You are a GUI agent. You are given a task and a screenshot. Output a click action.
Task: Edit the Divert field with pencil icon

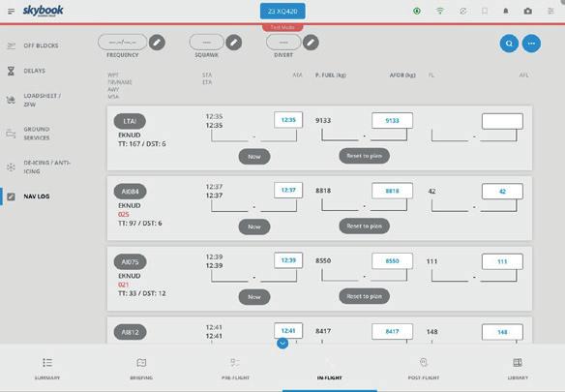(x=311, y=43)
